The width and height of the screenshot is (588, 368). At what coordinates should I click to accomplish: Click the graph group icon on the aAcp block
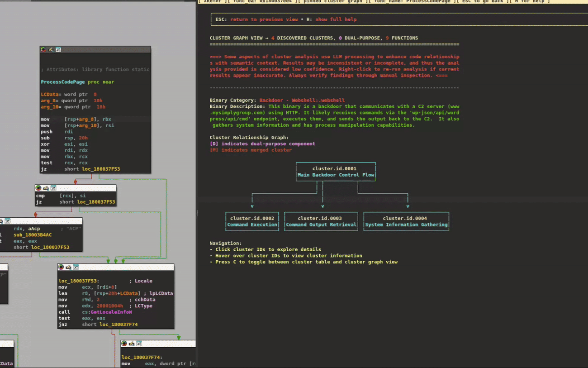(7, 221)
